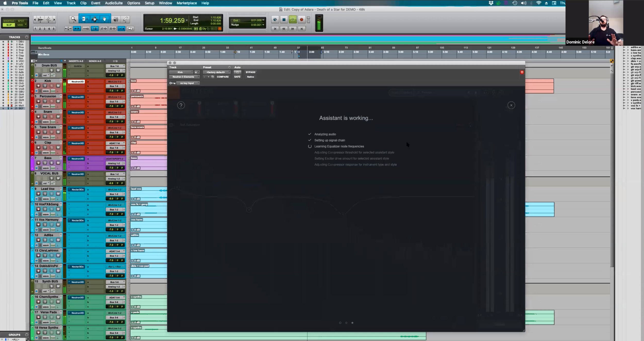This screenshot has width=644, height=341.
Task: Click the plugin BYPASS button
Action: tap(250, 72)
